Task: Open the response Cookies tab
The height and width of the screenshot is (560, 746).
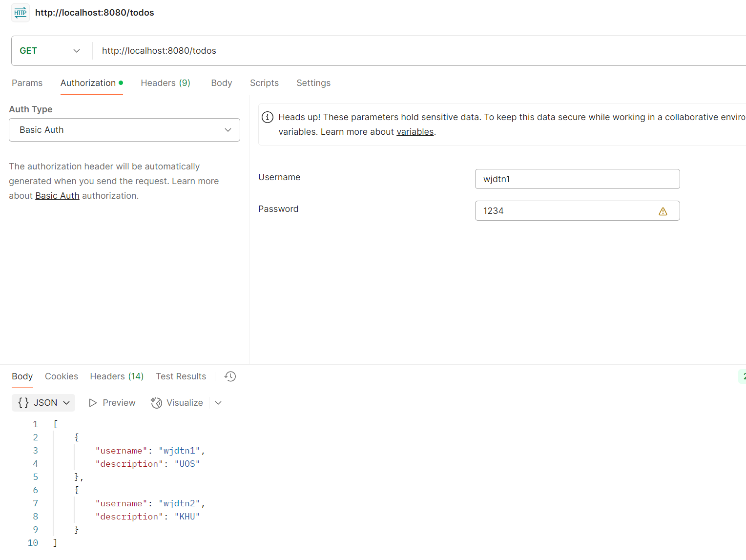Action: [x=62, y=376]
